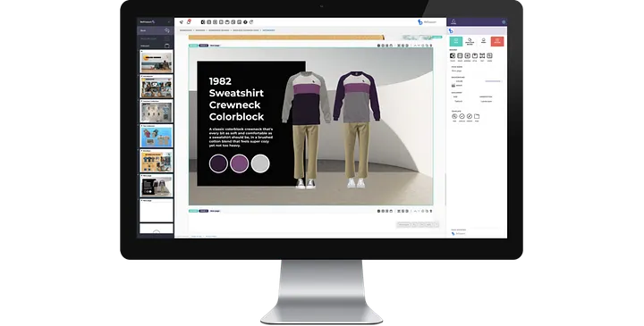This screenshot has width=644, height=326.
Task: Select the plus-in-square layout icon
Action: [x=468, y=55]
